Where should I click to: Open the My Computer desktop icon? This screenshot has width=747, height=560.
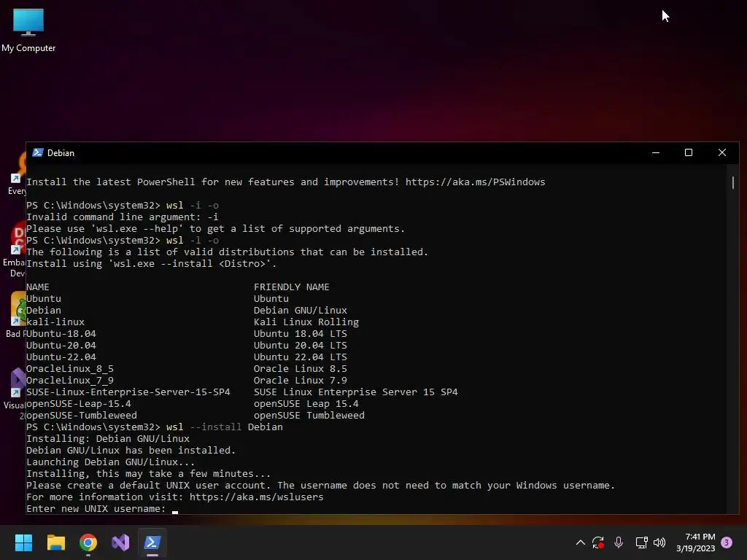(28, 30)
